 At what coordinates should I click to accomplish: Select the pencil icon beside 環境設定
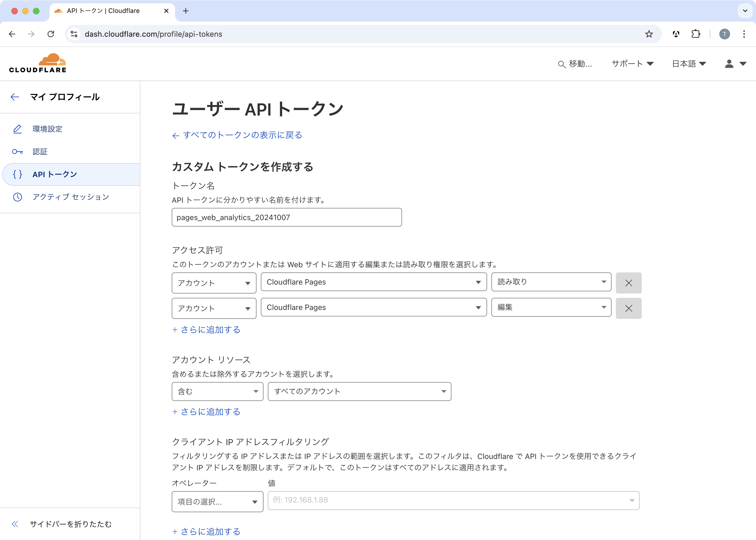coord(17,129)
